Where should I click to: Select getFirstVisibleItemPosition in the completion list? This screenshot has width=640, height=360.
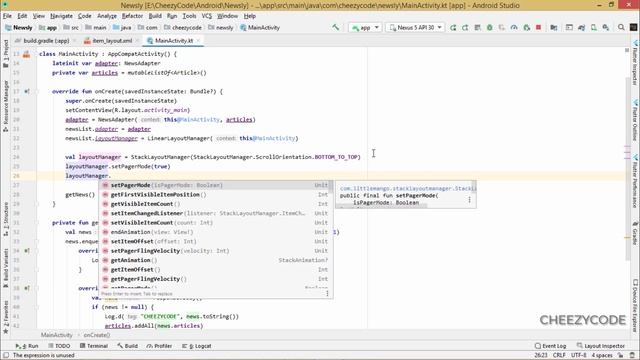coord(216,195)
